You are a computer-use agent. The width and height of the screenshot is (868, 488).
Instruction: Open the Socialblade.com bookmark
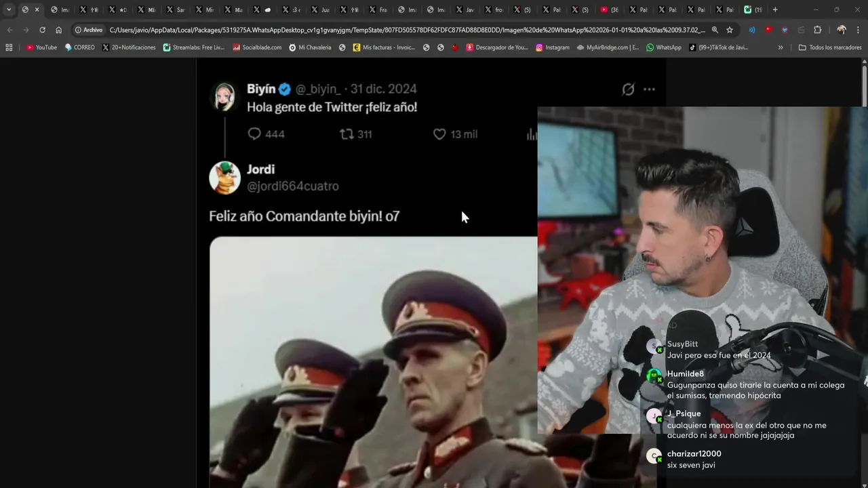(257, 47)
